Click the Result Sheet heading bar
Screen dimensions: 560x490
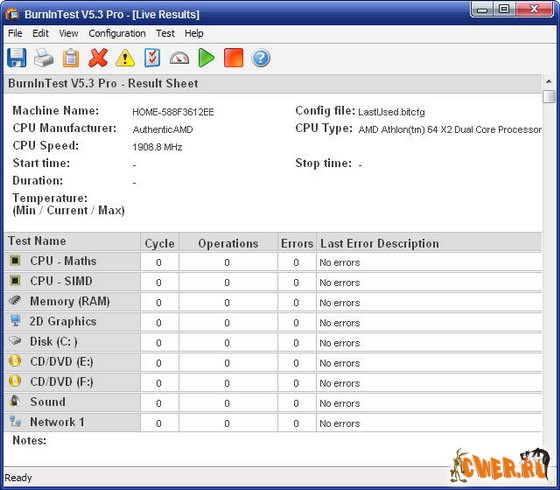point(273,84)
